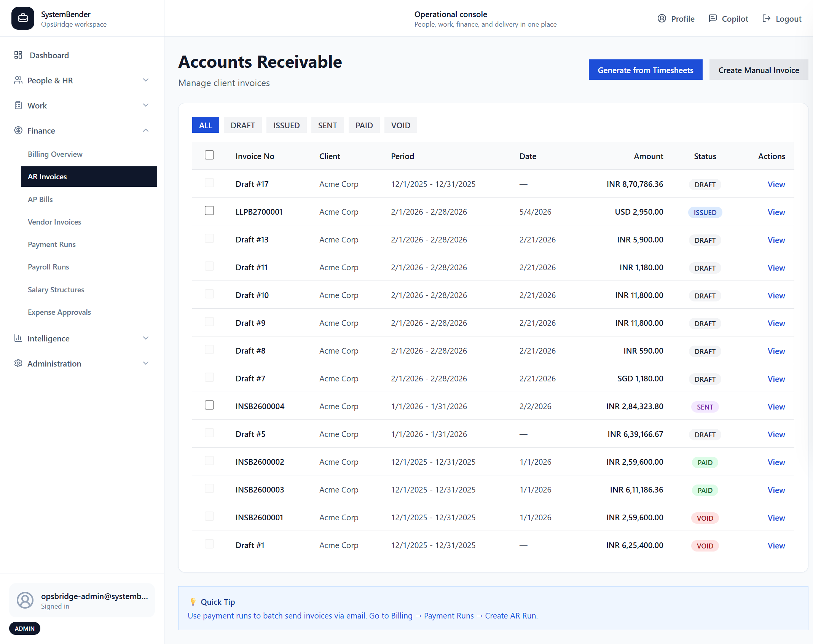
Task: Check the INSB2600004 invoice checkbox
Action: coord(209,405)
